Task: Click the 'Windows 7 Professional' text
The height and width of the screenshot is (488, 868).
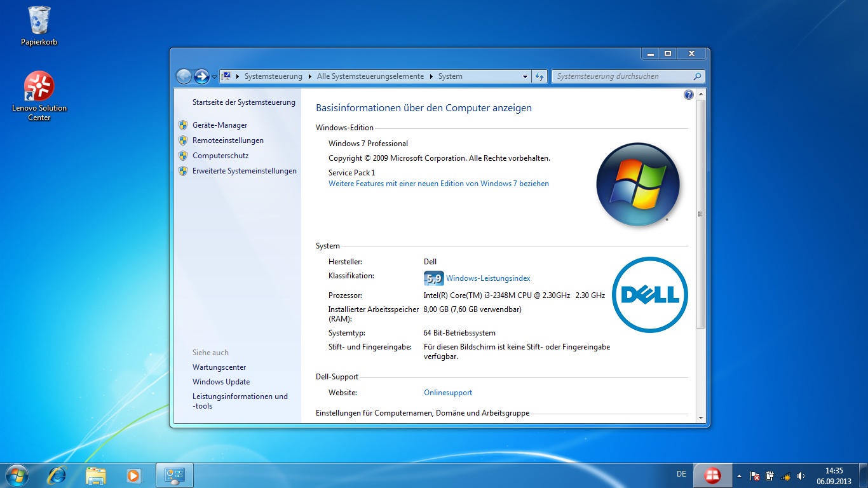Action: point(368,144)
